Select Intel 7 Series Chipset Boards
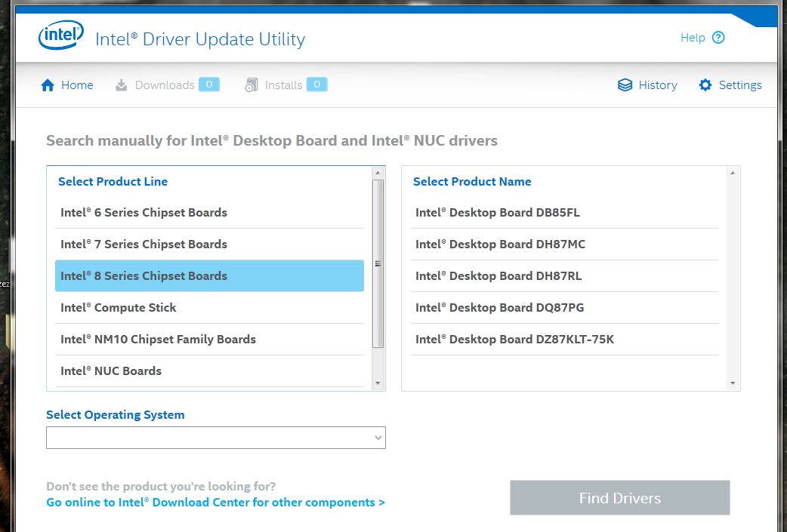The height and width of the screenshot is (532, 787). (x=209, y=244)
